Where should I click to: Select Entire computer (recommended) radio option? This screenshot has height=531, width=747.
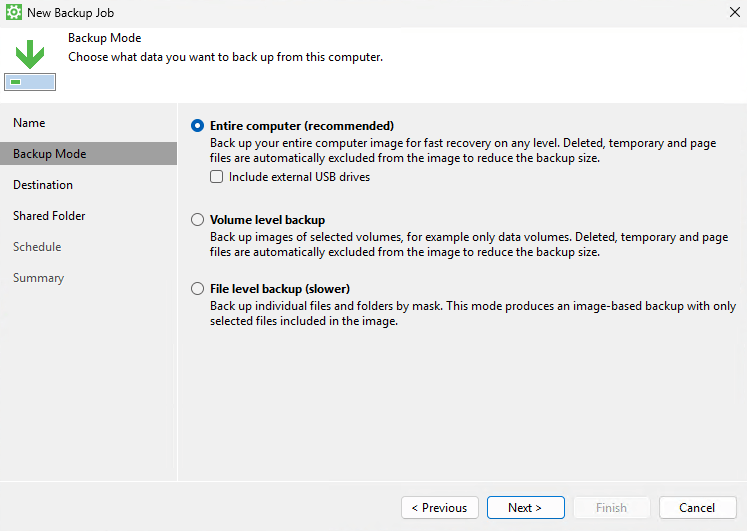pos(197,126)
